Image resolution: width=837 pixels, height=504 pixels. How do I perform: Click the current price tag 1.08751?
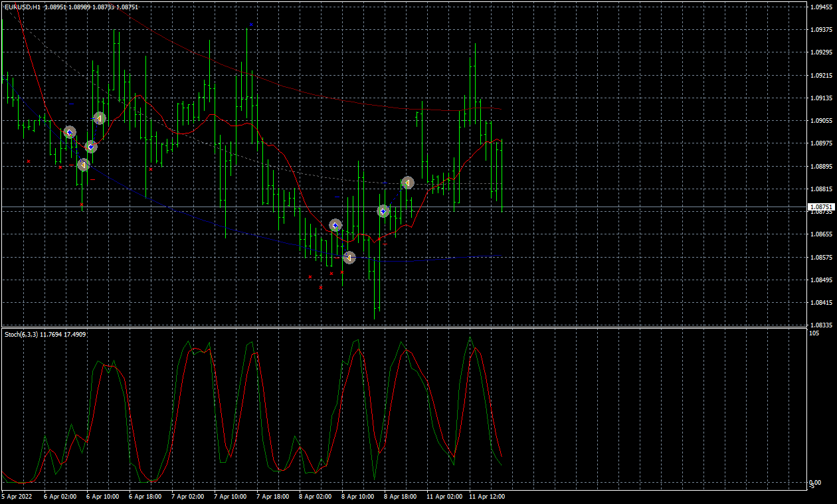[821, 207]
